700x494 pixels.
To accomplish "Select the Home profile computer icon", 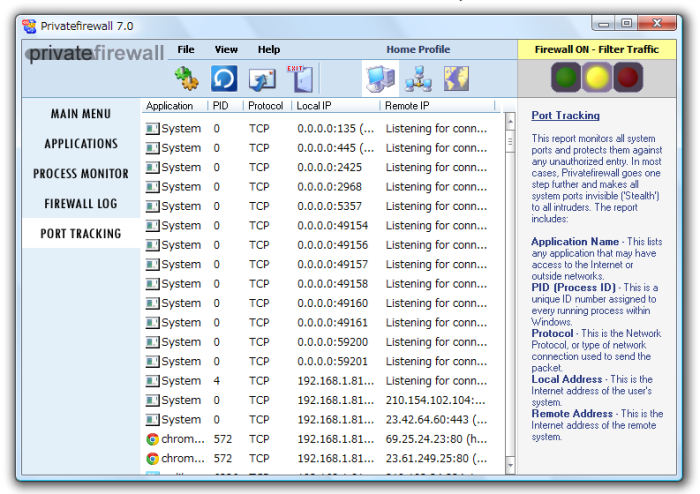I will (x=380, y=79).
